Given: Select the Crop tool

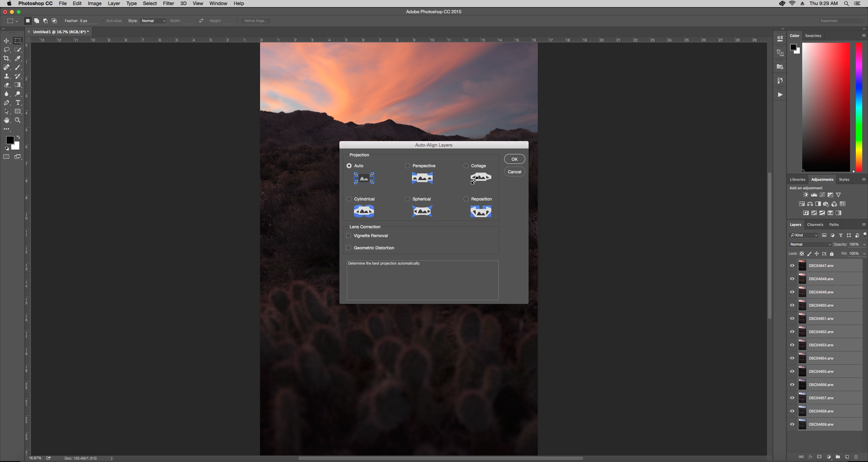Looking at the screenshot, I should (x=6, y=58).
